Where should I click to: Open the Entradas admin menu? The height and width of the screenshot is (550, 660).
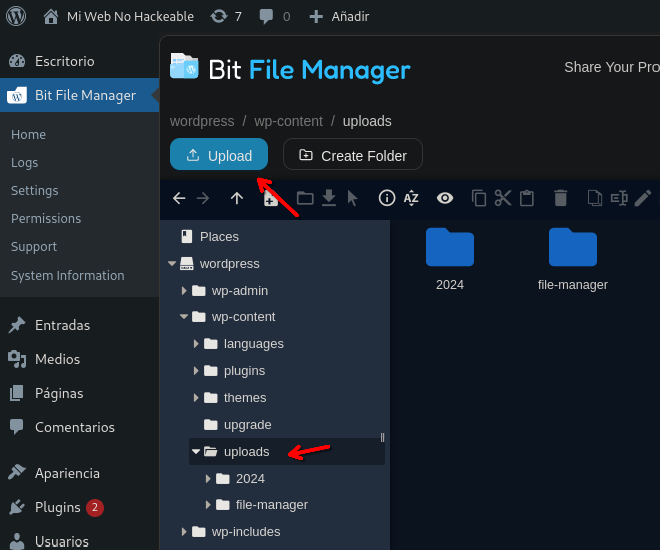coord(62,325)
